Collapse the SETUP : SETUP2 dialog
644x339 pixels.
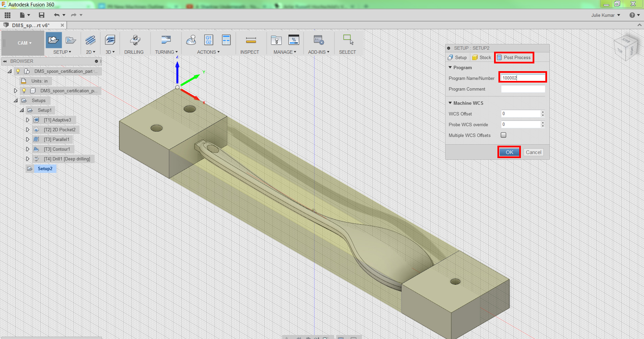[x=449, y=48]
